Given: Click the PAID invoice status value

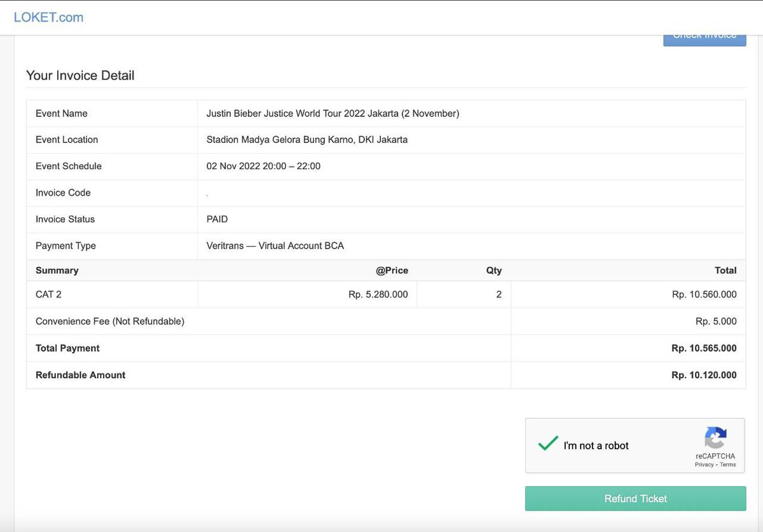Looking at the screenshot, I should click(x=217, y=219).
